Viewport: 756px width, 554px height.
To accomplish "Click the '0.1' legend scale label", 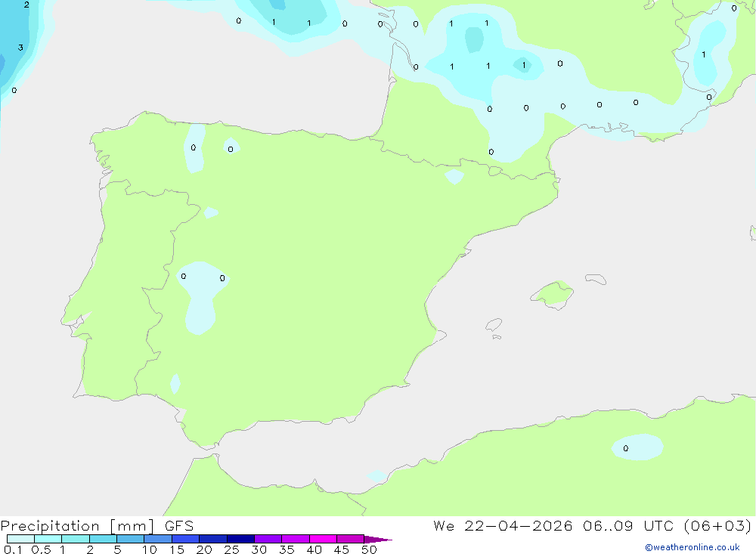I will click(13, 549).
